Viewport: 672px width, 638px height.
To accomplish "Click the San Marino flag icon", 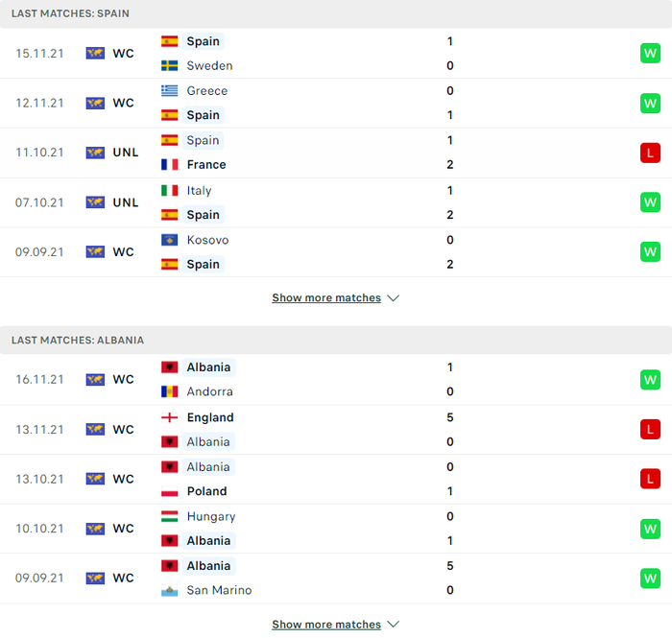I will point(169,590).
